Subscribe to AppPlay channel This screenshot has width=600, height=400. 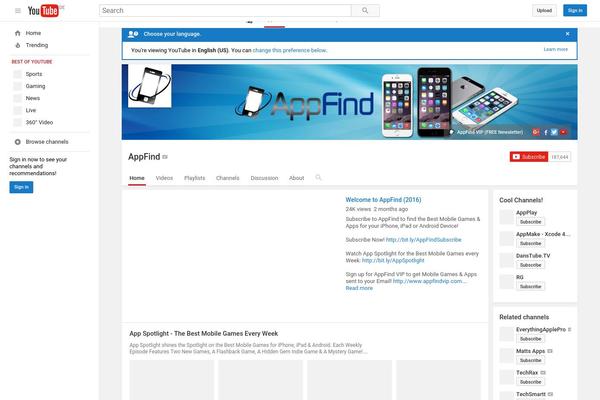click(530, 222)
